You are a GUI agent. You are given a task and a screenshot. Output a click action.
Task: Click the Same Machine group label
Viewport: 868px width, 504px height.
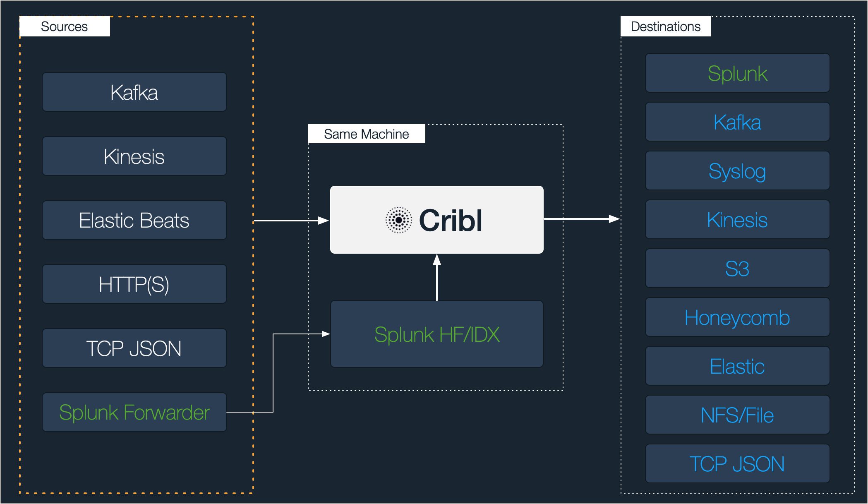pos(366,134)
